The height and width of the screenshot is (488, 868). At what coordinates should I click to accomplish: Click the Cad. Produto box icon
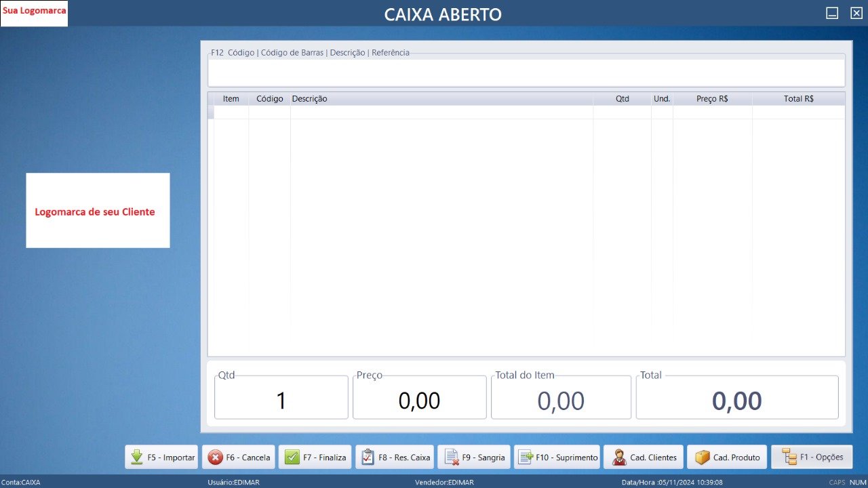pyautogui.click(x=702, y=457)
